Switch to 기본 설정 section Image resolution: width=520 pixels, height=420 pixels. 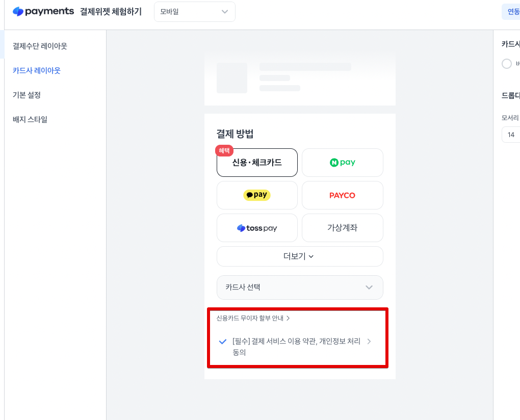pos(27,95)
